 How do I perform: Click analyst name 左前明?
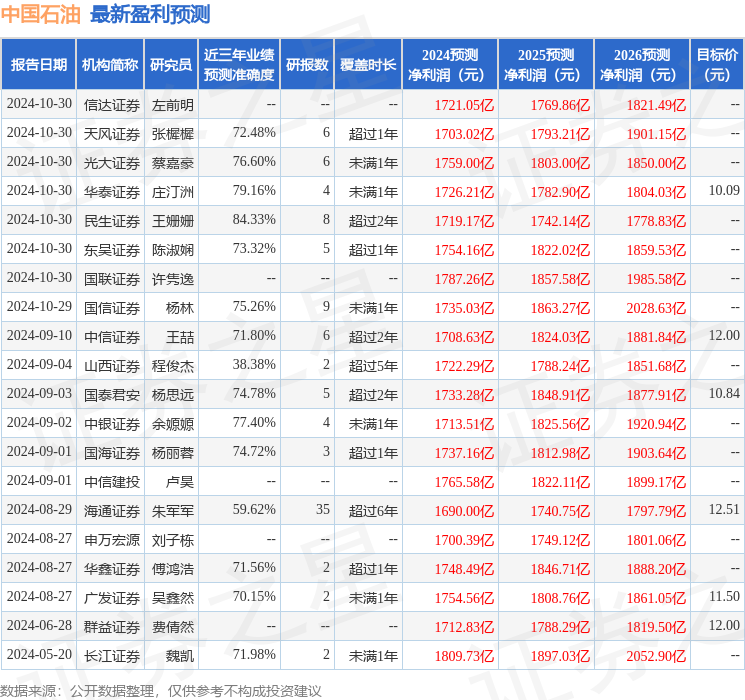[x=172, y=105]
